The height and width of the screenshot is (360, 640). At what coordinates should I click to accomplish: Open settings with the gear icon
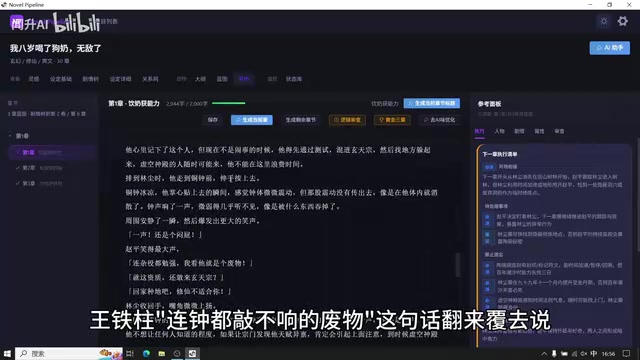point(622,21)
